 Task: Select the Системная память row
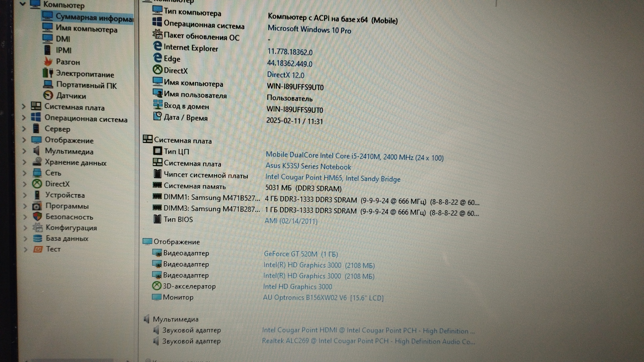(247, 187)
